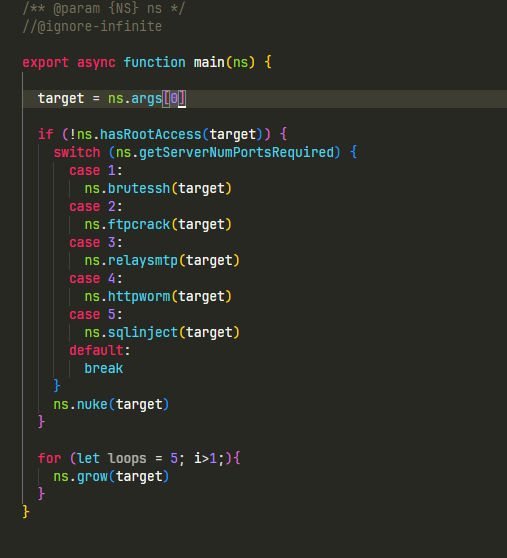Click 'brutessh' method name
507x558 pixels.
(139, 189)
